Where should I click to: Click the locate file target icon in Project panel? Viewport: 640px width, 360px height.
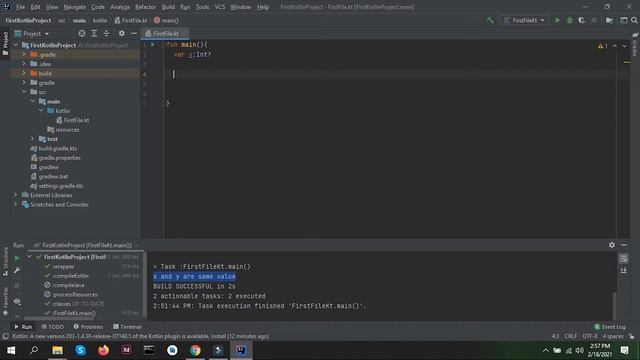pos(82,33)
